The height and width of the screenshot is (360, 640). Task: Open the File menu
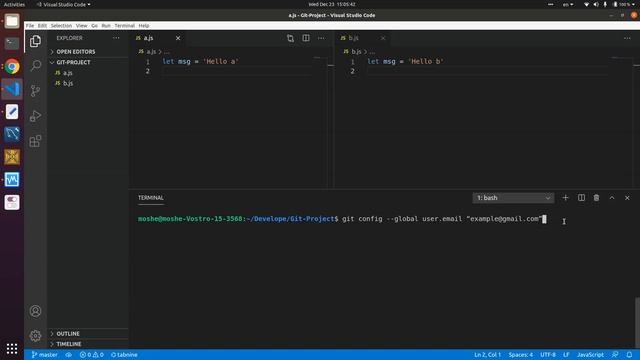[x=30, y=25]
